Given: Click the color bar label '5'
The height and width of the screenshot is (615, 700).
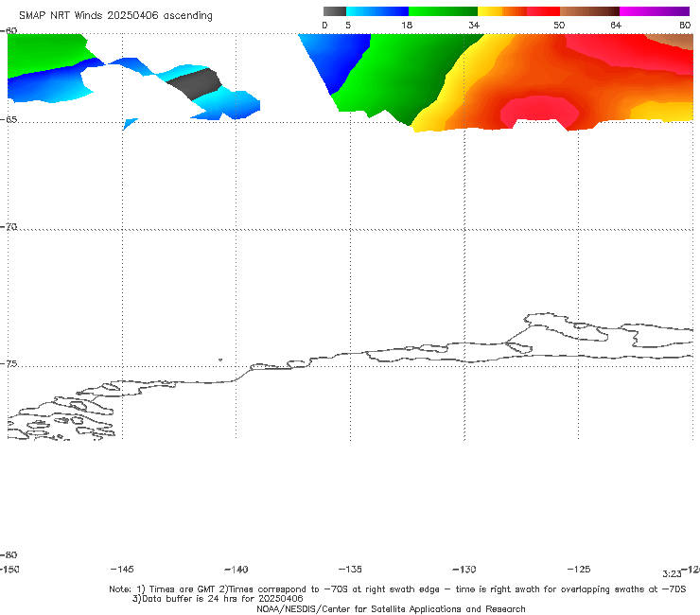Looking at the screenshot, I should coord(348,25).
